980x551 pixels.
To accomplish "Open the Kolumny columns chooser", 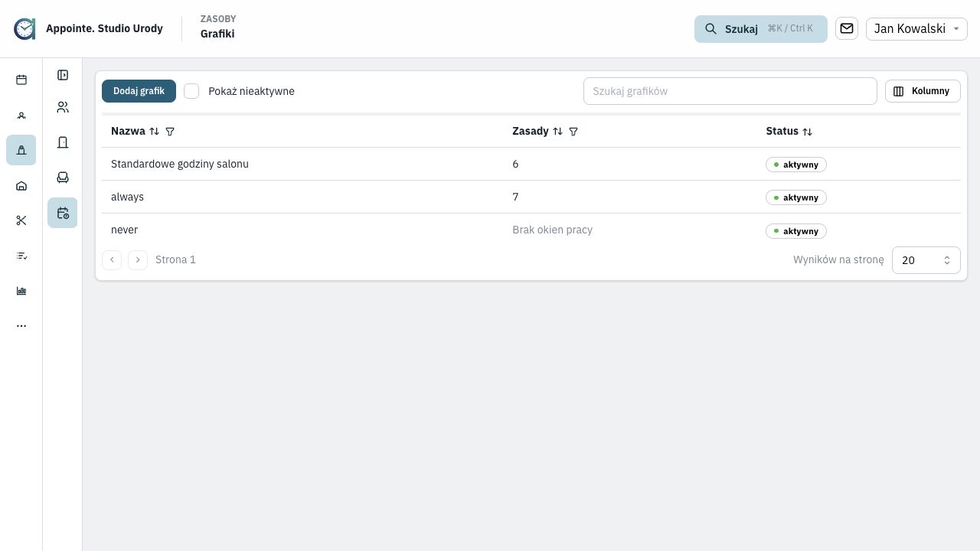I will click(923, 91).
